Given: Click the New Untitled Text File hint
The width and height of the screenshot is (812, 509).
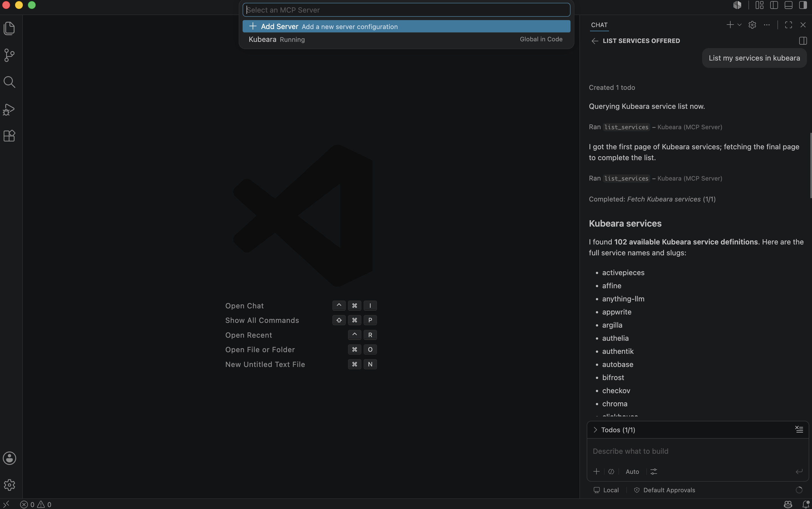Looking at the screenshot, I should coord(301,364).
